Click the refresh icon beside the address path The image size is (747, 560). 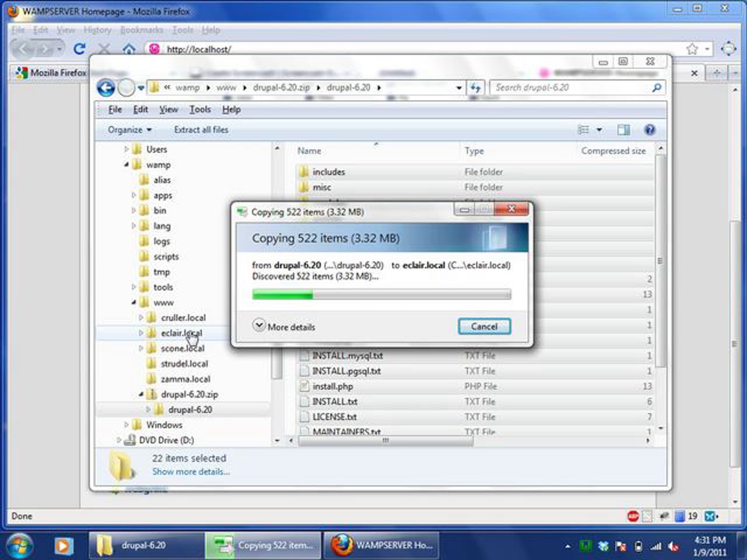(x=476, y=88)
